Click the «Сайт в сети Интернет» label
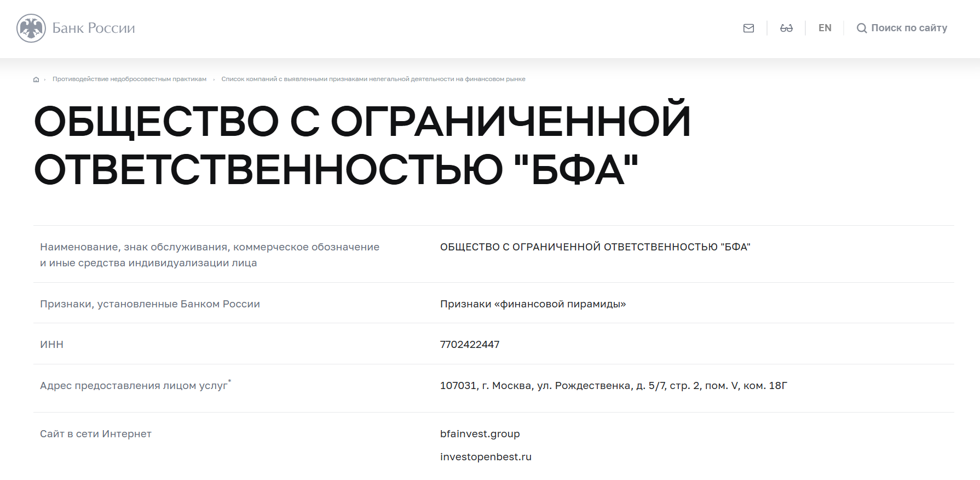 (x=96, y=434)
